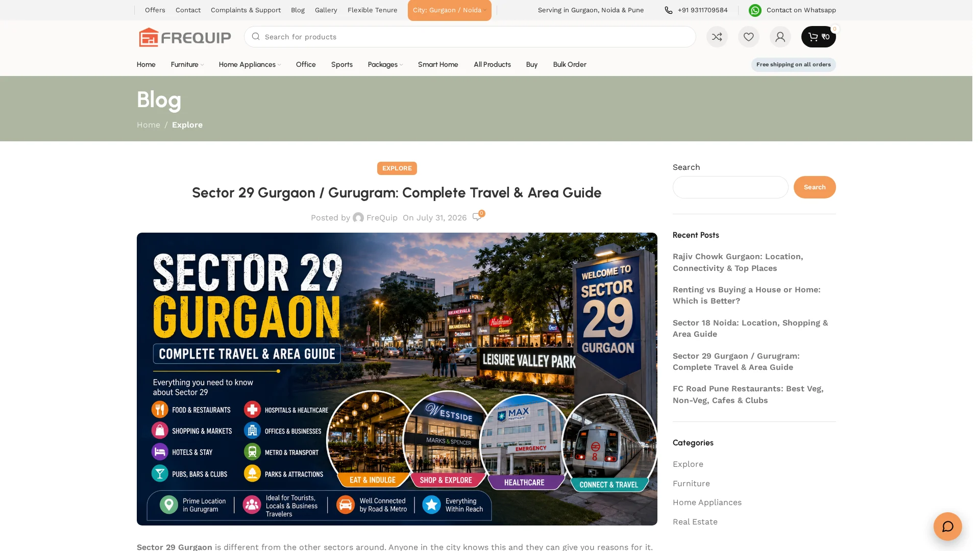The image size is (980, 551).
Task: Open the Bulk Order page
Action: coord(570,64)
